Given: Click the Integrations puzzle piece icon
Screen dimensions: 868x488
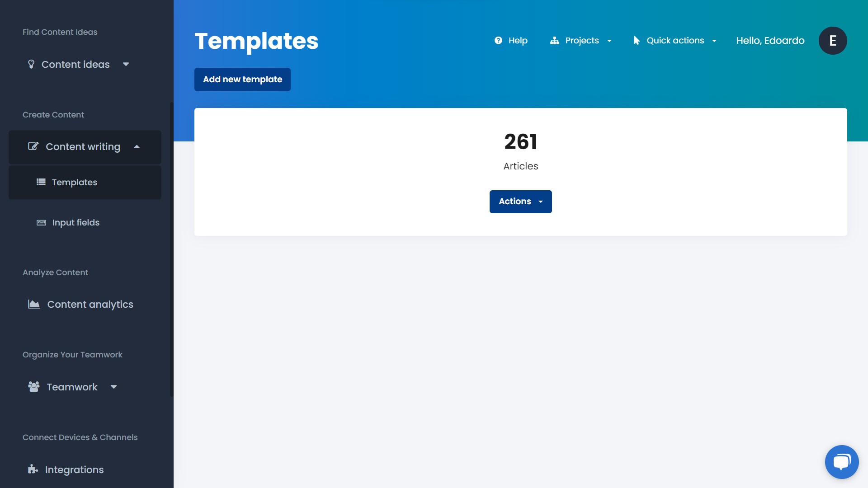Looking at the screenshot, I should pos(32,469).
